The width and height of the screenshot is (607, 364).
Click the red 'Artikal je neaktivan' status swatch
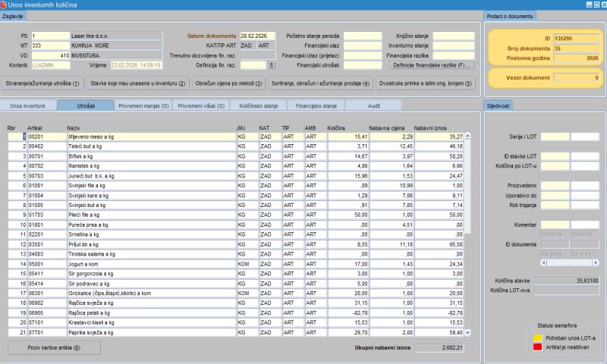point(538,347)
